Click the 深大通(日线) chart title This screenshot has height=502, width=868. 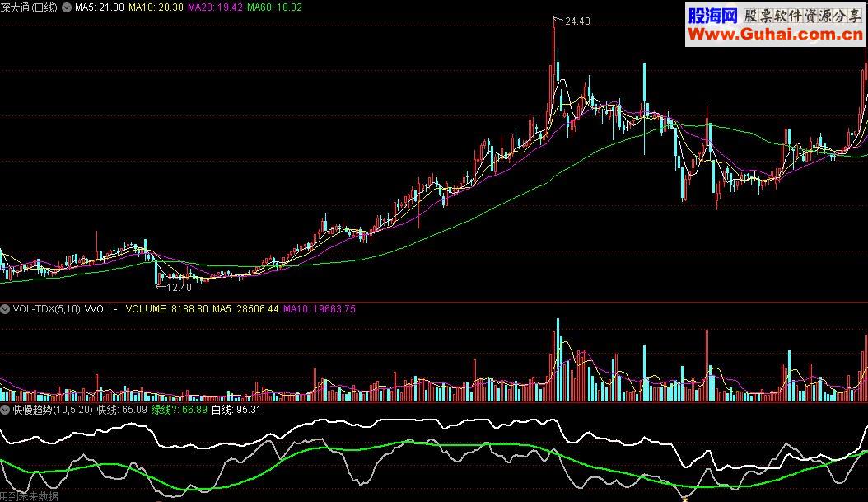click(30, 7)
